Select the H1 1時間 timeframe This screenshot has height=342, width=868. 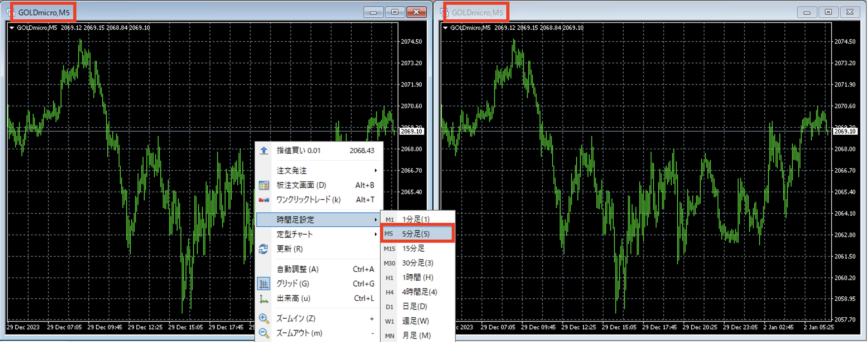coord(417,278)
